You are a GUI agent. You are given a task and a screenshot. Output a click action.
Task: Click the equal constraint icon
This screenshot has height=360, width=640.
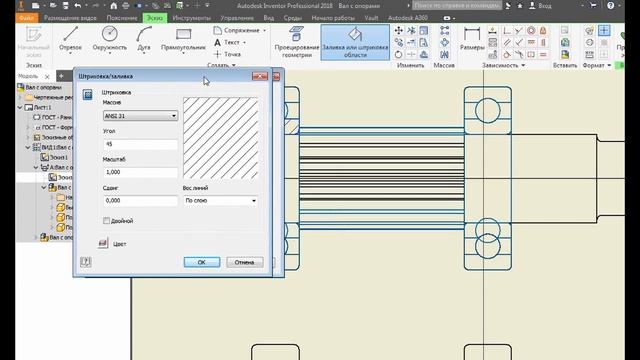tap(543, 54)
